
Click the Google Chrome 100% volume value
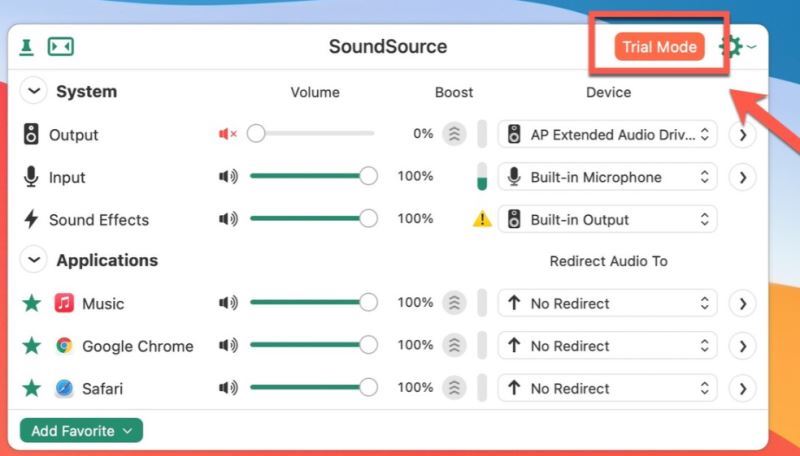click(x=415, y=345)
